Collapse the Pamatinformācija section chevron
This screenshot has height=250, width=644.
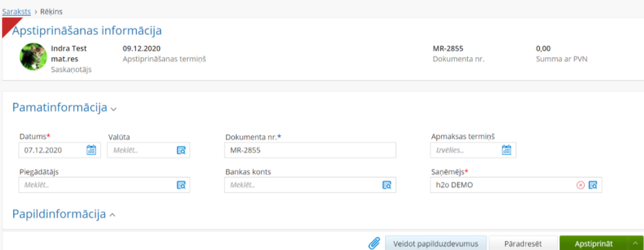114,109
